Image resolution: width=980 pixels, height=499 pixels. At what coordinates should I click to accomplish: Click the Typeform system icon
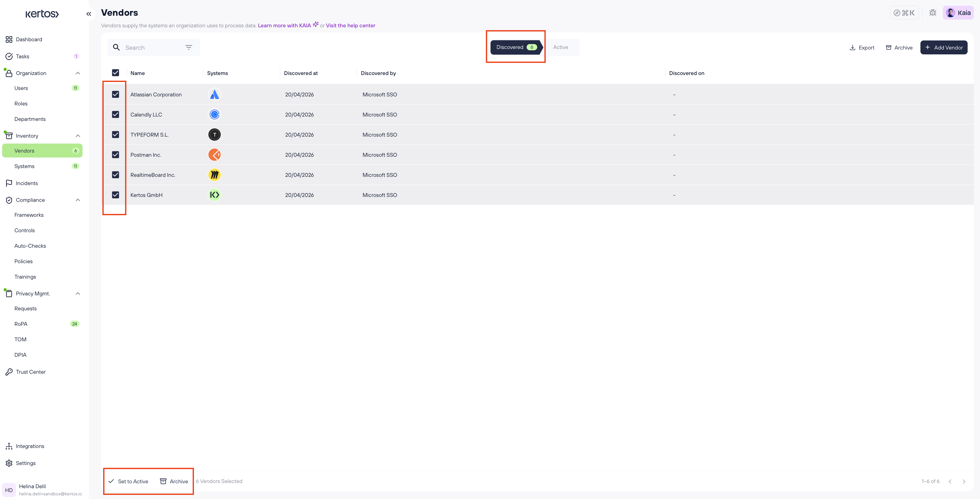pyautogui.click(x=215, y=135)
